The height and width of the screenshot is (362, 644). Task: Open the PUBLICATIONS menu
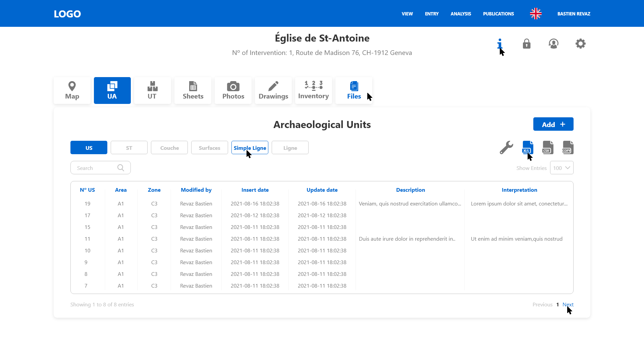point(498,14)
